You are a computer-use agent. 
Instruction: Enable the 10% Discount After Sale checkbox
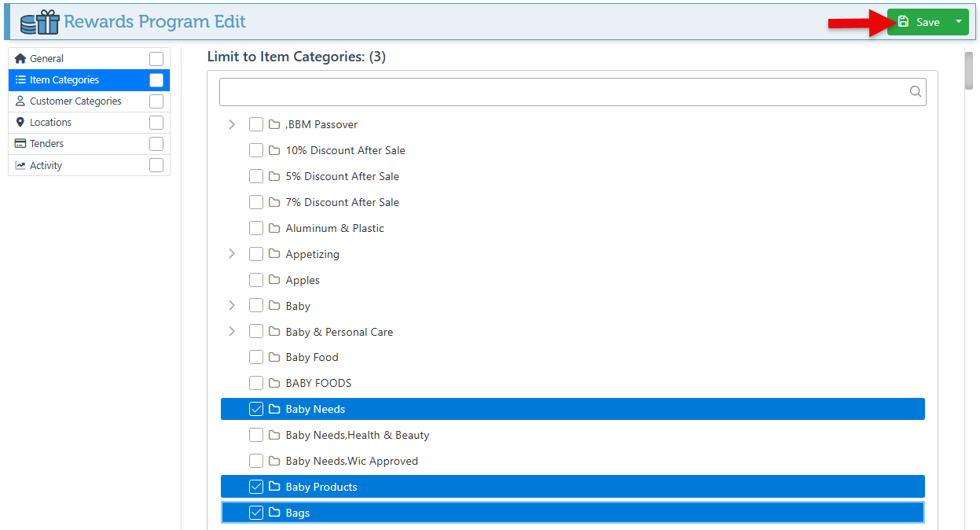[256, 150]
